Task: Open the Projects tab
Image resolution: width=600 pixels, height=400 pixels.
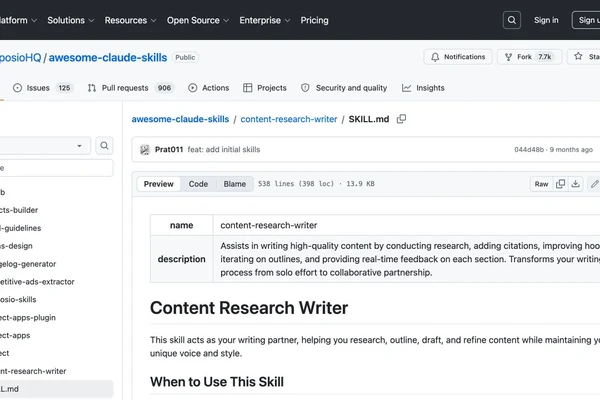Action: [265, 88]
